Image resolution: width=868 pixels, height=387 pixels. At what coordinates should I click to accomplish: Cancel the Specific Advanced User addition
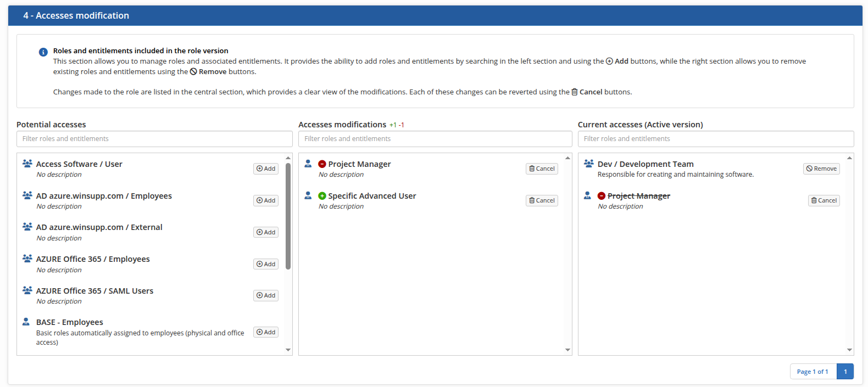pos(542,200)
